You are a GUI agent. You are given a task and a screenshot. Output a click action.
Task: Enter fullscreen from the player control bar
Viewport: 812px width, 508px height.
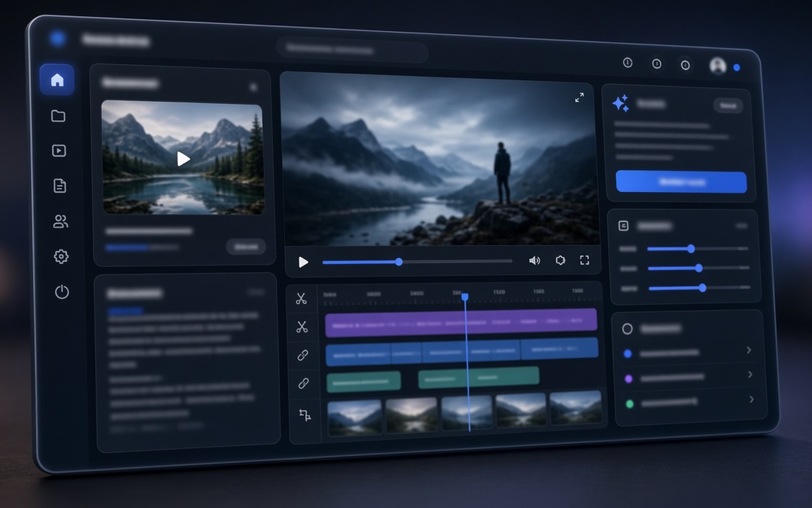click(x=585, y=260)
